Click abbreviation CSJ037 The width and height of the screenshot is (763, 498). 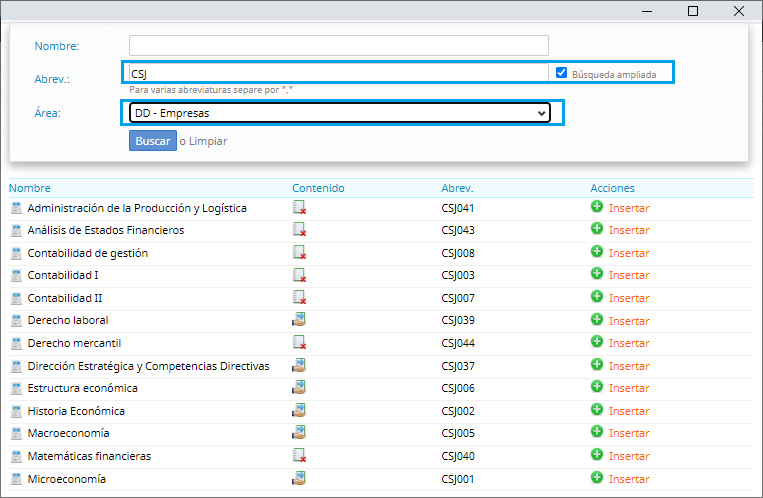click(x=457, y=366)
